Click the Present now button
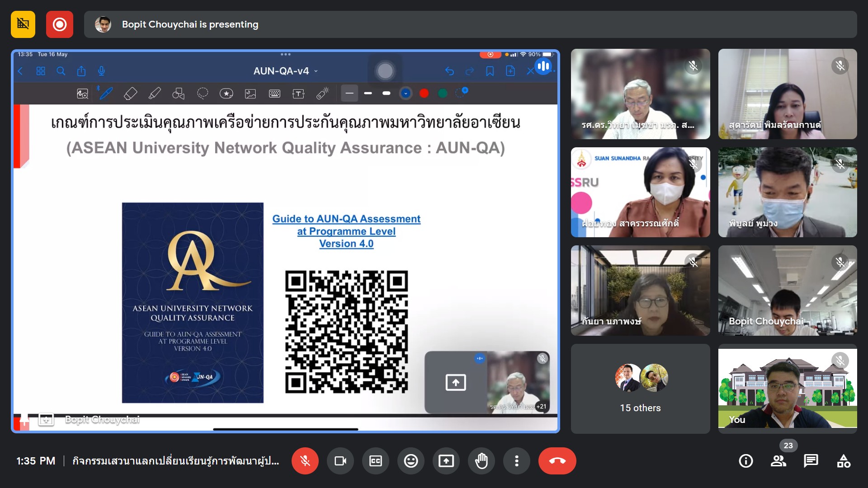868x488 pixels. pyautogui.click(x=446, y=461)
